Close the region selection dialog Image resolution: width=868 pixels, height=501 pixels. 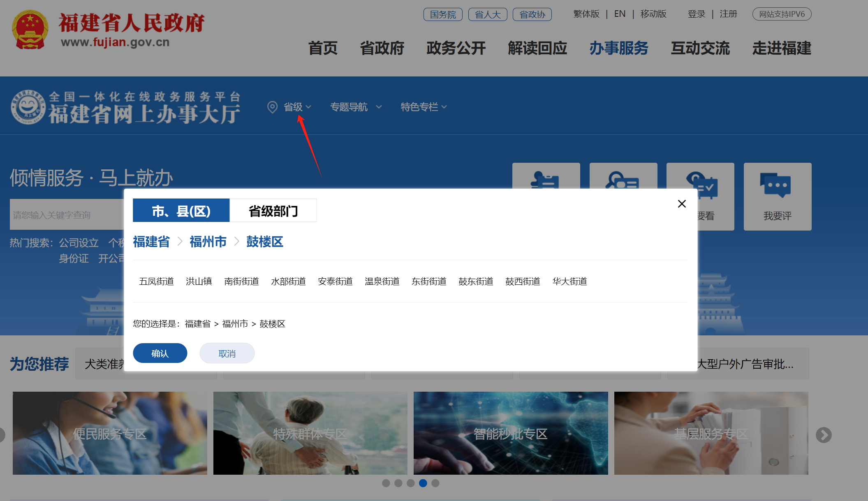[x=681, y=204]
